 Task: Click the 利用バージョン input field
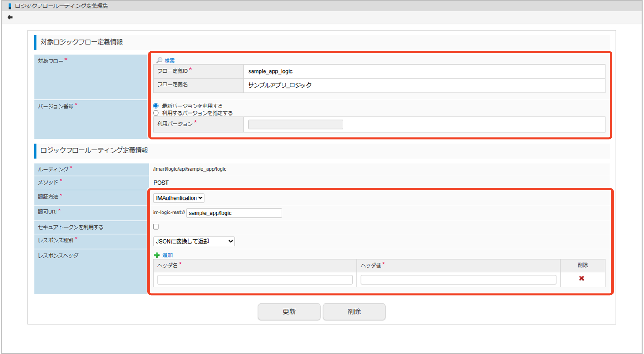tap(295, 125)
